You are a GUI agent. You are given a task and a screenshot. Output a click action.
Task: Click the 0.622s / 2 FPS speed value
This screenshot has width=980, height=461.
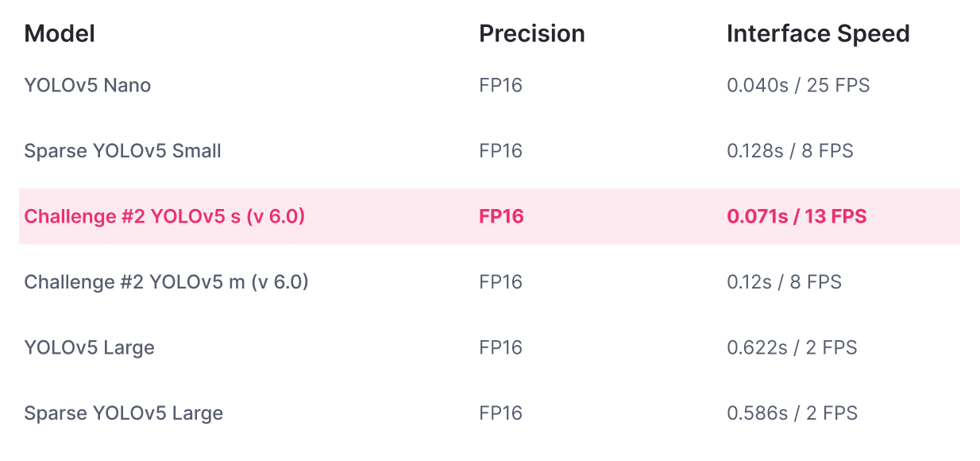(792, 347)
